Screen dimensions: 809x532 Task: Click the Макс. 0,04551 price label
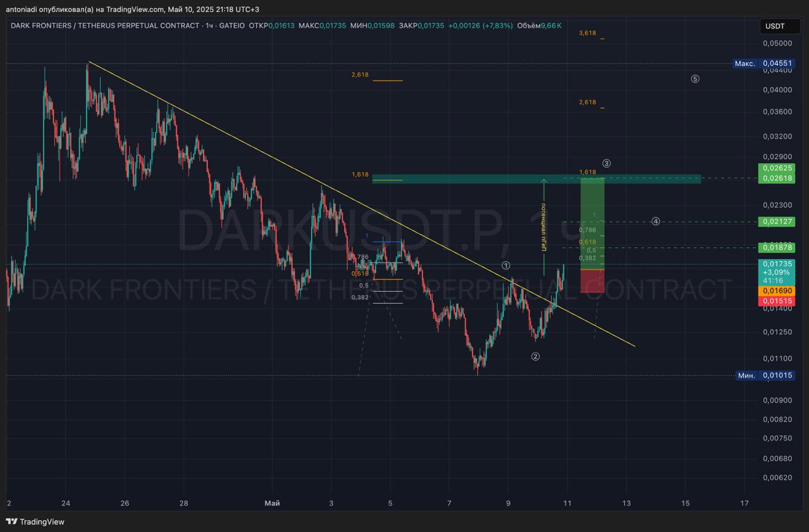[x=763, y=64]
